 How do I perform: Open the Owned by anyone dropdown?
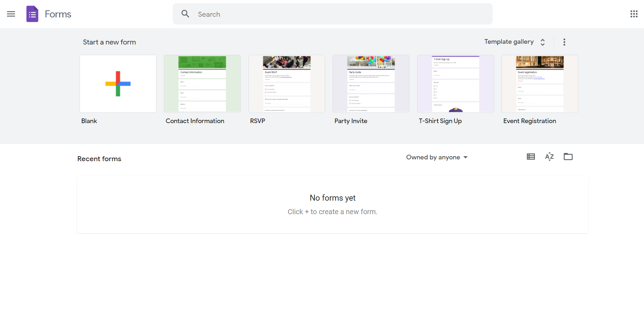tap(437, 157)
